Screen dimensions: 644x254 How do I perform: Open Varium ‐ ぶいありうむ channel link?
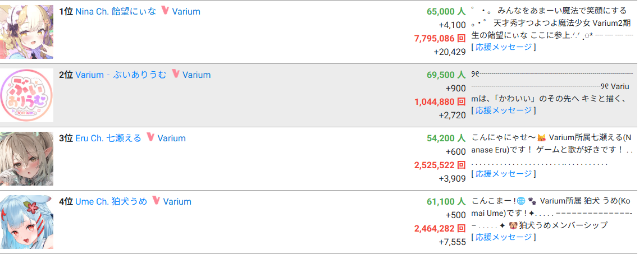point(121,75)
